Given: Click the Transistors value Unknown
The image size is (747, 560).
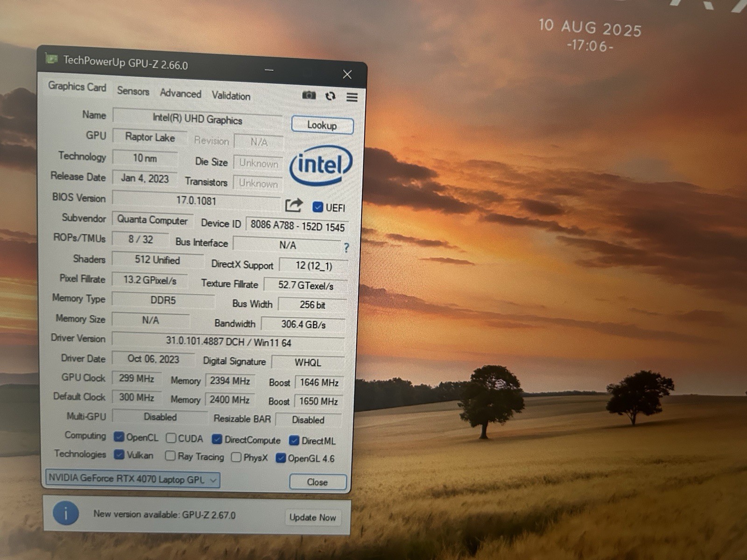Looking at the screenshot, I should [258, 183].
